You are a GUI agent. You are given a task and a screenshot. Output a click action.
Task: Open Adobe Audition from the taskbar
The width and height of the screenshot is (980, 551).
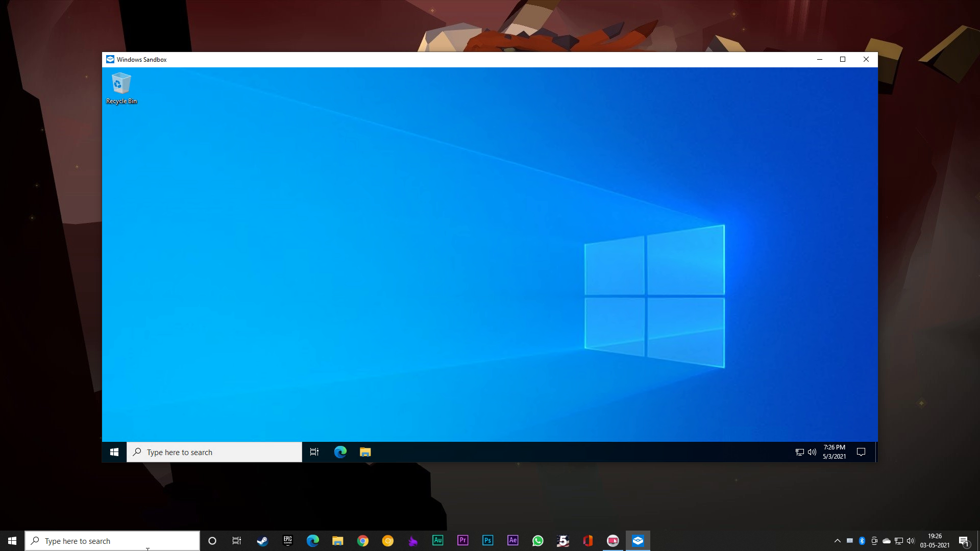click(x=438, y=541)
